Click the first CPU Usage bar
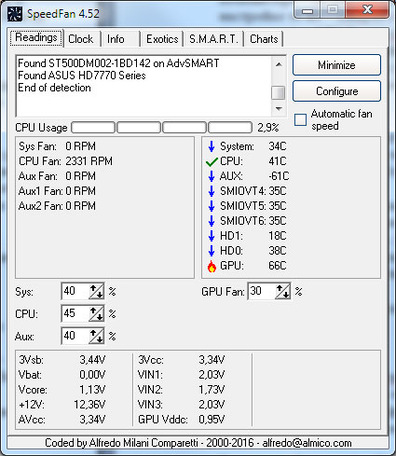The image size is (396, 456). tap(93, 127)
